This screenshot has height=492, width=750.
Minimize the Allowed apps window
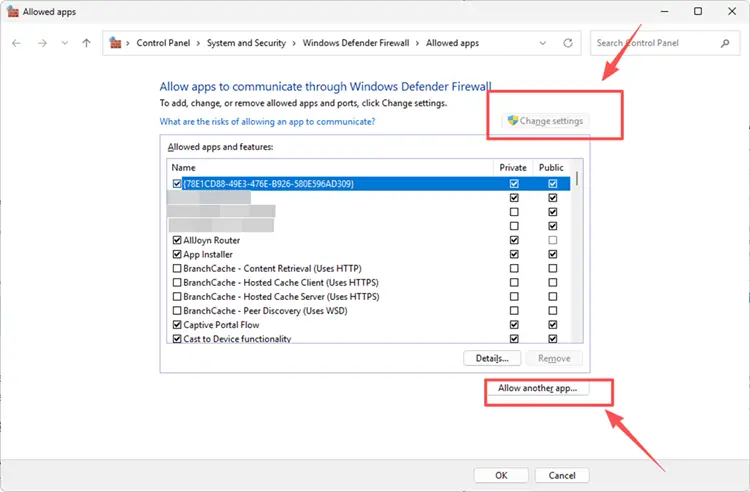point(664,11)
